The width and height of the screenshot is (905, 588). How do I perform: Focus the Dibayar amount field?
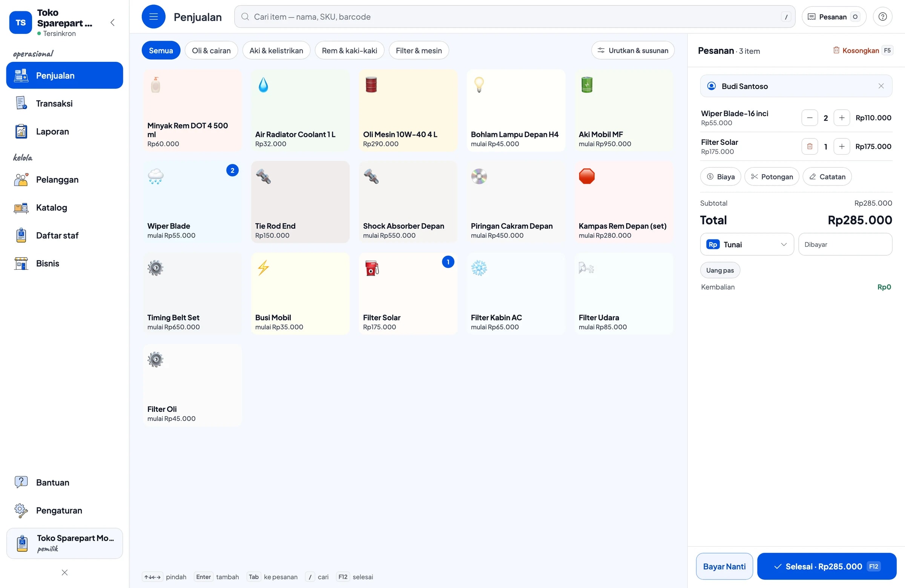(845, 244)
